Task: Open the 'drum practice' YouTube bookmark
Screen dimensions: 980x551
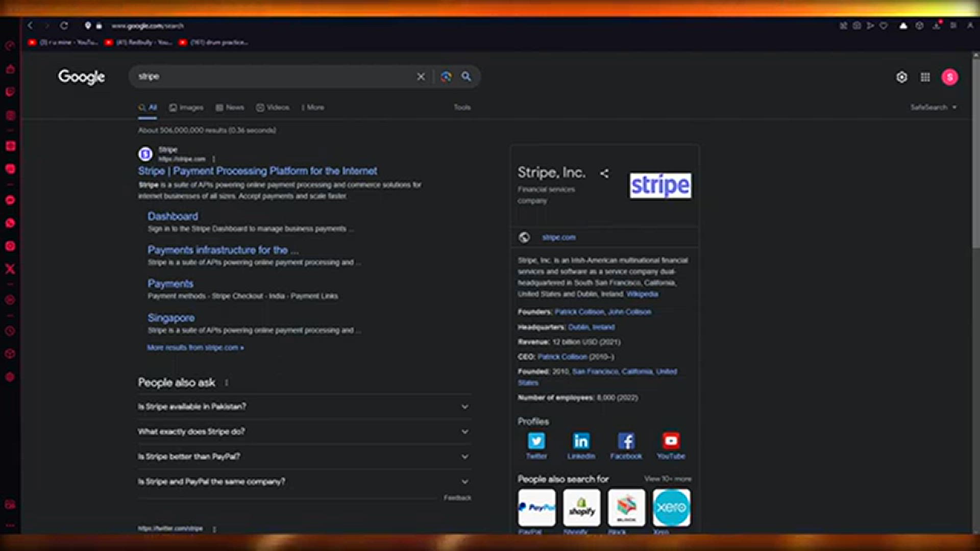Action: [x=214, y=42]
